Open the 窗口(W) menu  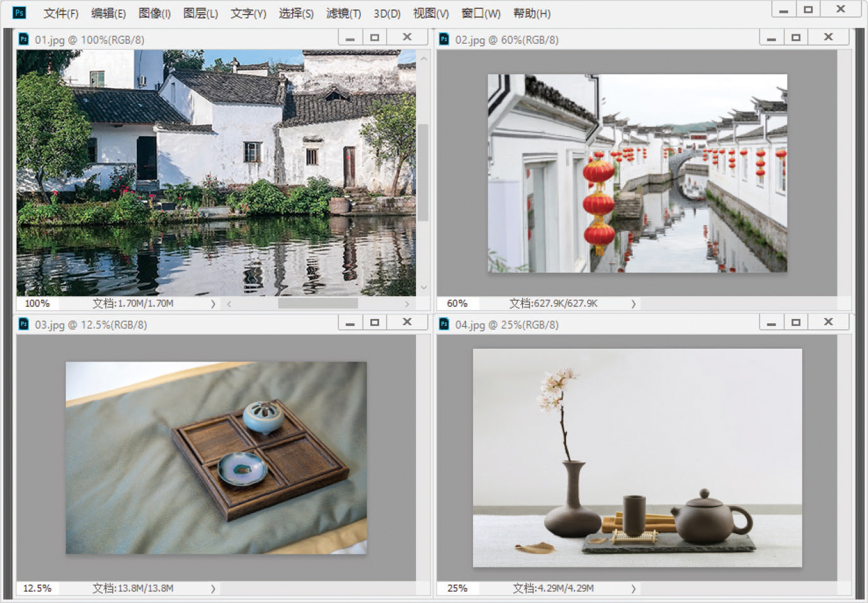[481, 13]
